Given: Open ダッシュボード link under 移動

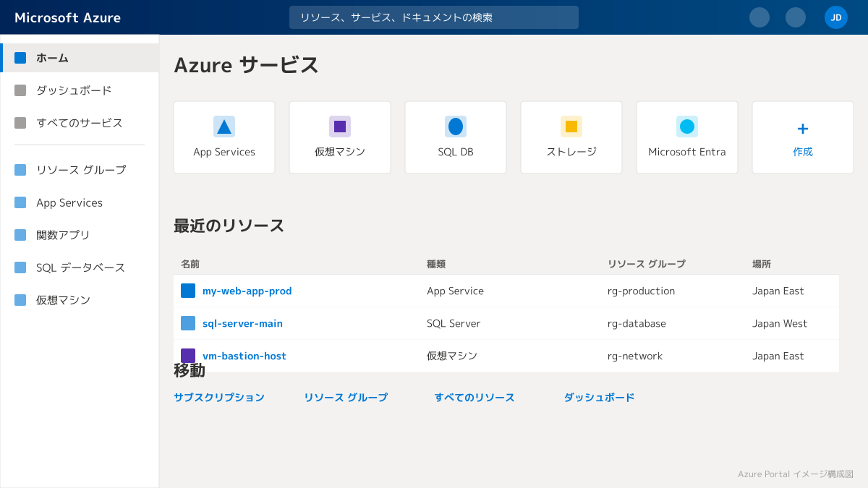Looking at the screenshot, I should pos(600,398).
